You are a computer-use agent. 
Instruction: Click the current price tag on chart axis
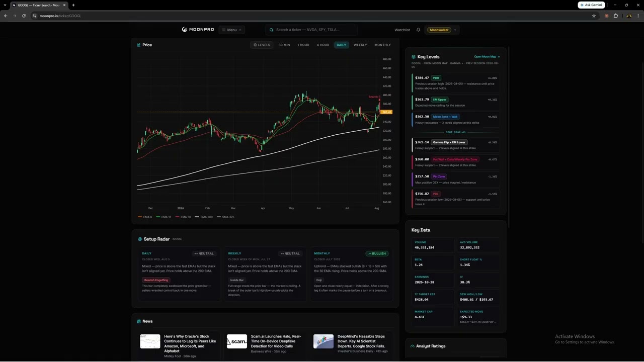tap(386, 112)
